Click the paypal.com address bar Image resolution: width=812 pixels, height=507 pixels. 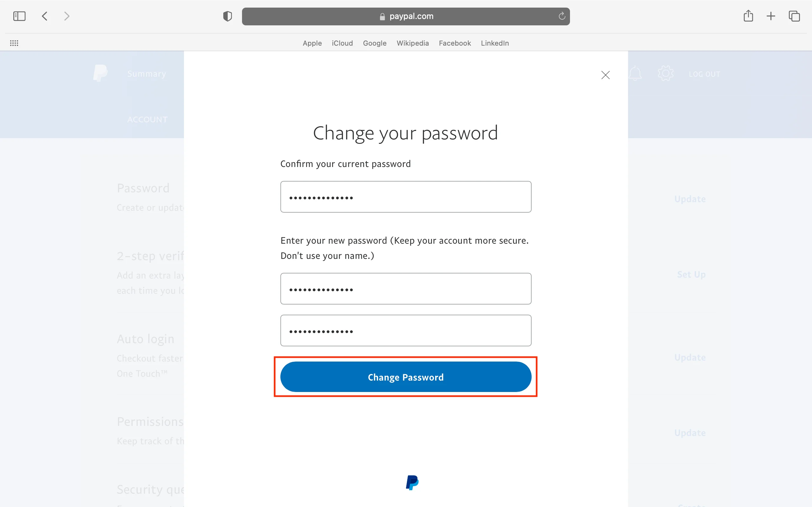coord(406,16)
